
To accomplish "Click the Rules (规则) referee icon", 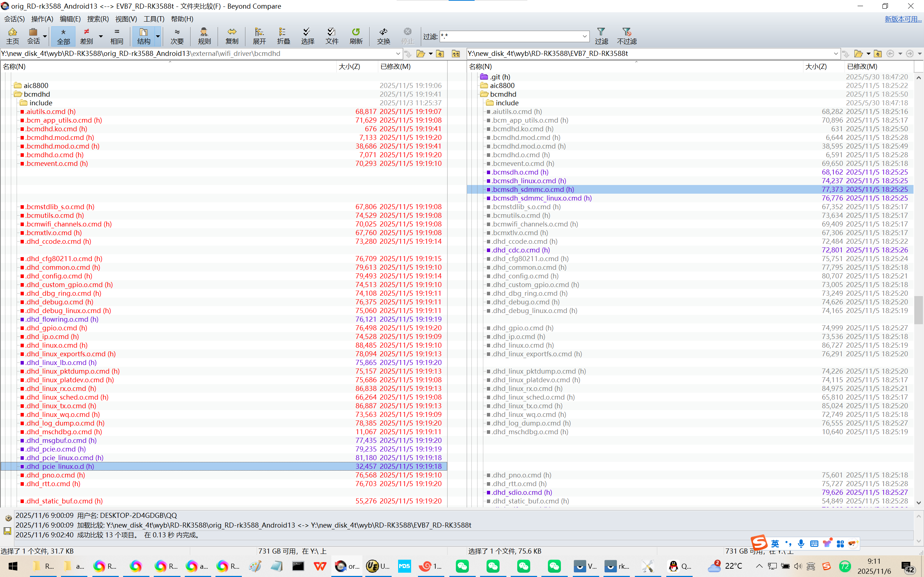I will coord(204,36).
